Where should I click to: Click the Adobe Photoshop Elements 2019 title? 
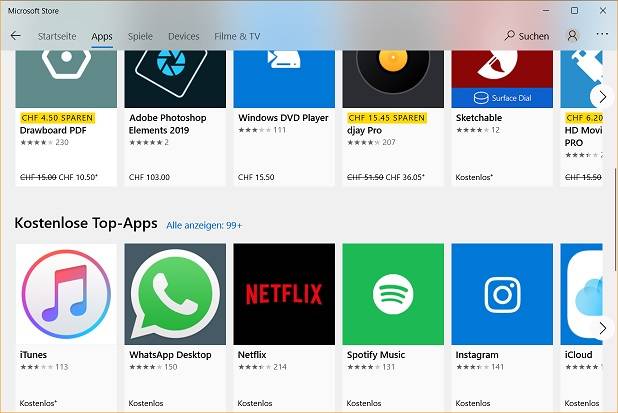coord(168,124)
